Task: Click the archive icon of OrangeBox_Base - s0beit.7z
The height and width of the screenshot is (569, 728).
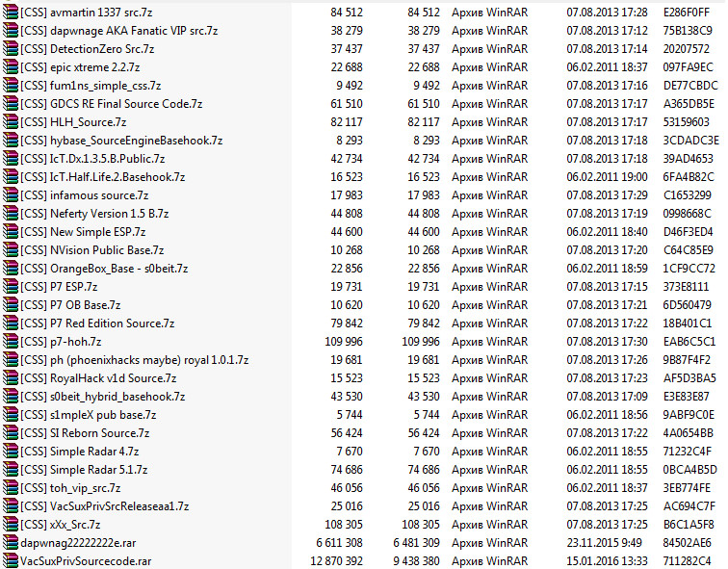Action: pyautogui.click(x=11, y=269)
